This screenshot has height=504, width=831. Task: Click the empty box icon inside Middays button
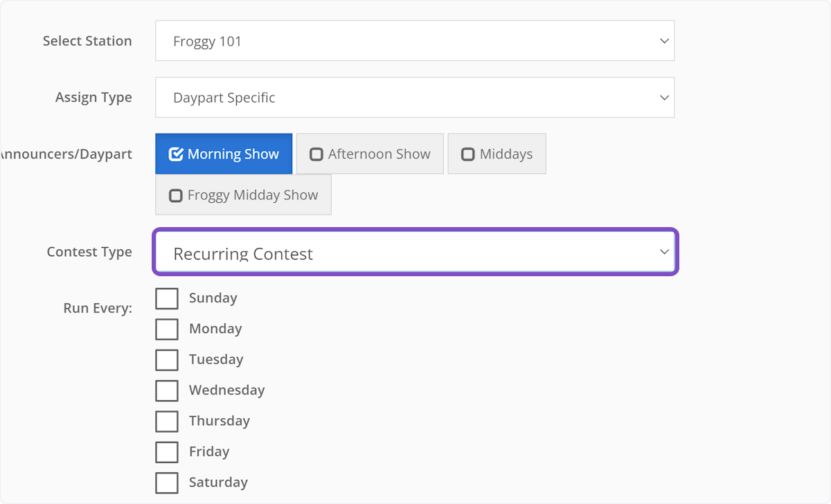tap(468, 153)
